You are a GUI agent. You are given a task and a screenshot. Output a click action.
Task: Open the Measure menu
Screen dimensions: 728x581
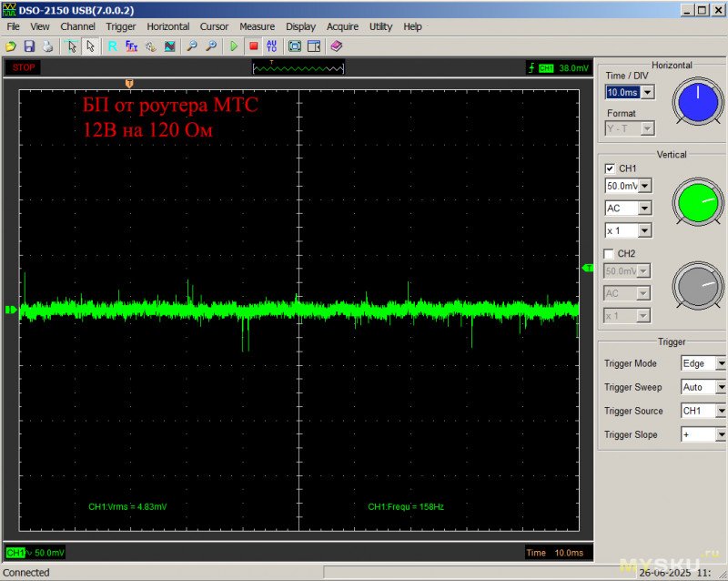click(257, 26)
